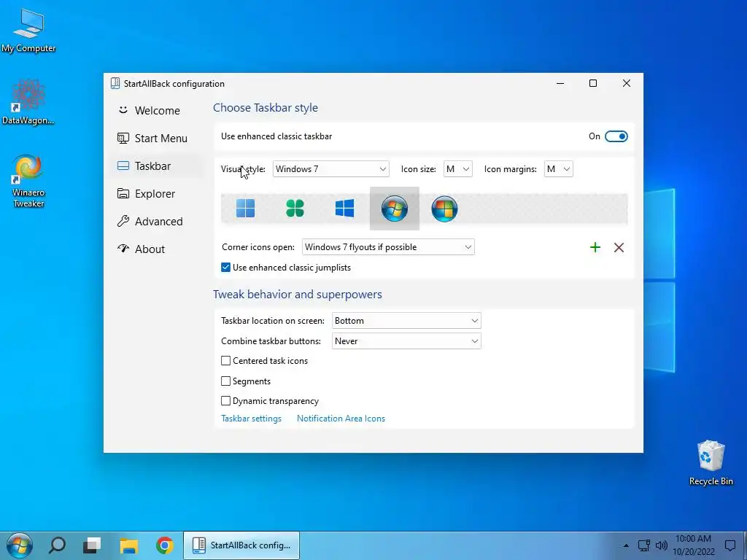The width and height of the screenshot is (747, 560).
Task: Select Winaero Tweaker desktop shortcut
Action: point(28,181)
